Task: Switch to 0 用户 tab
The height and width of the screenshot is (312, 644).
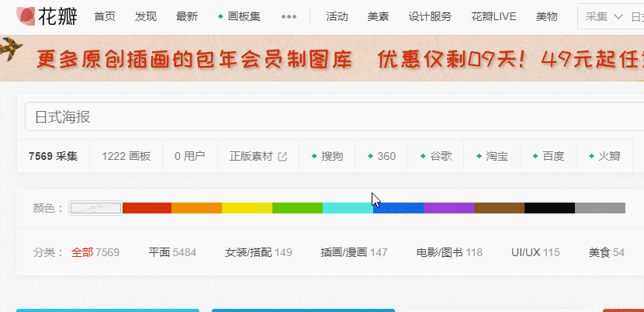Action: pos(189,156)
